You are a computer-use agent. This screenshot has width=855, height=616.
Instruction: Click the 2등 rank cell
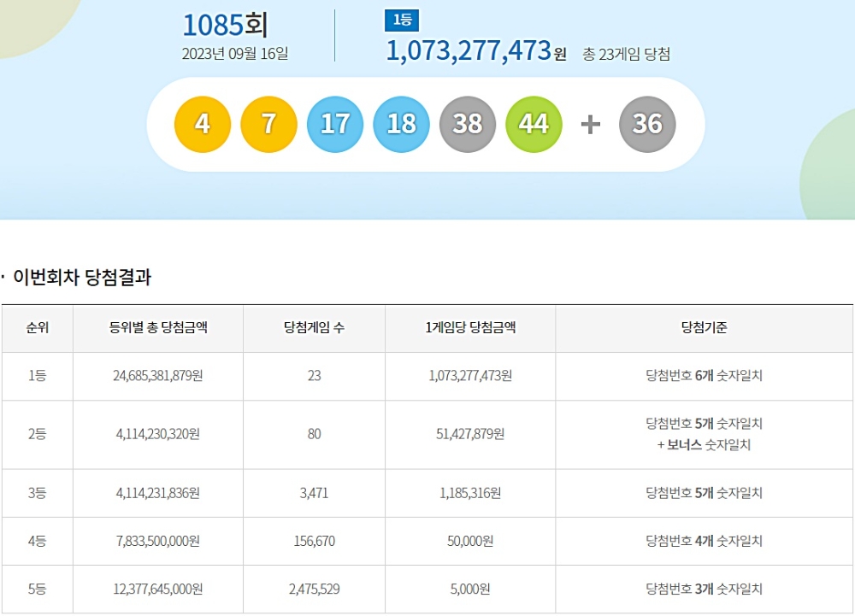(38, 434)
